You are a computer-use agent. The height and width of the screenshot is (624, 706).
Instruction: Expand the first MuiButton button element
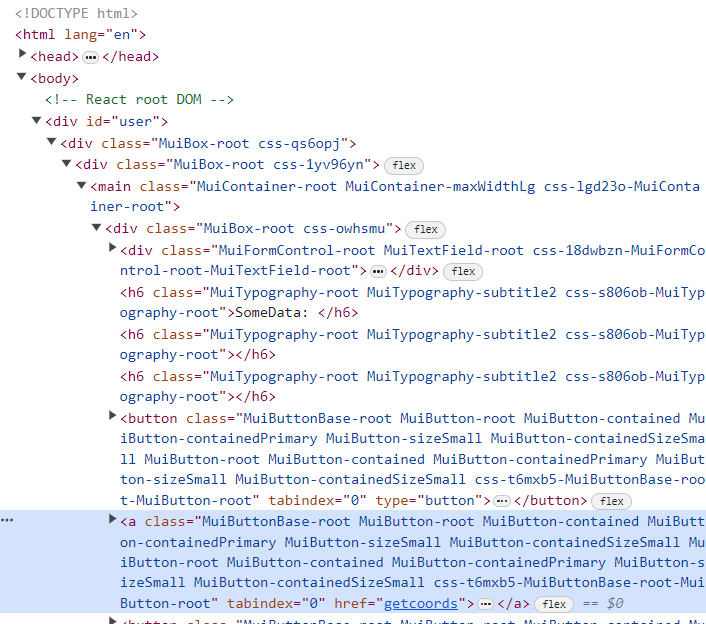click(113, 416)
